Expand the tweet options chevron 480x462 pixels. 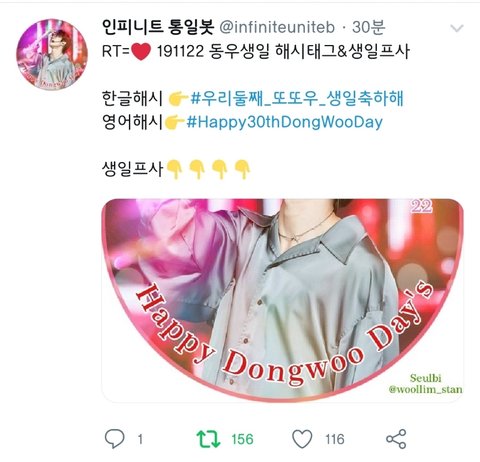click(457, 28)
